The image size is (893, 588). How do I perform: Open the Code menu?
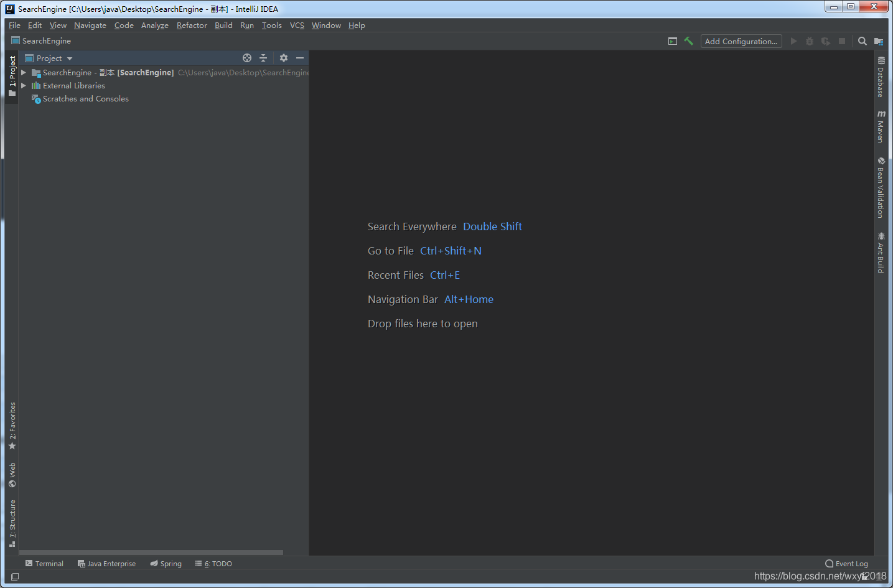[x=124, y=26]
